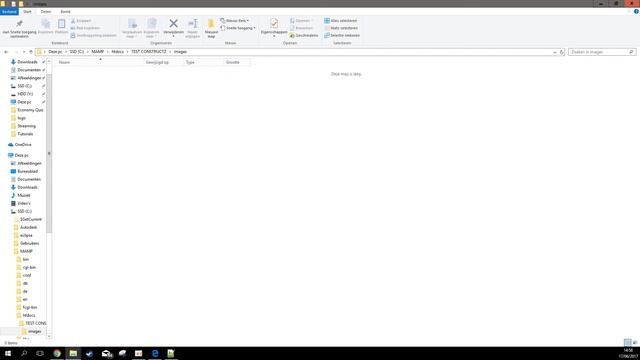Screen dimensions: 640x360
Task: Click TEST CONSTRUCT2 in the address bar
Action: click(149, 52)
